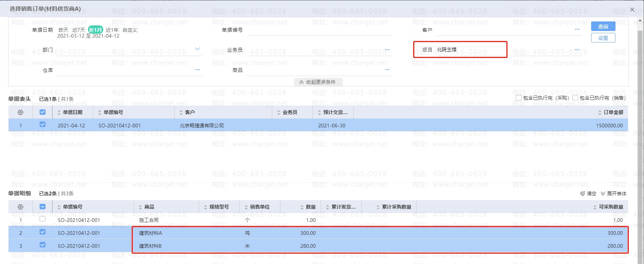Enable 包含已执行完（采购）checkbox
The image size is (644, 264).
(x=519, y=98)
